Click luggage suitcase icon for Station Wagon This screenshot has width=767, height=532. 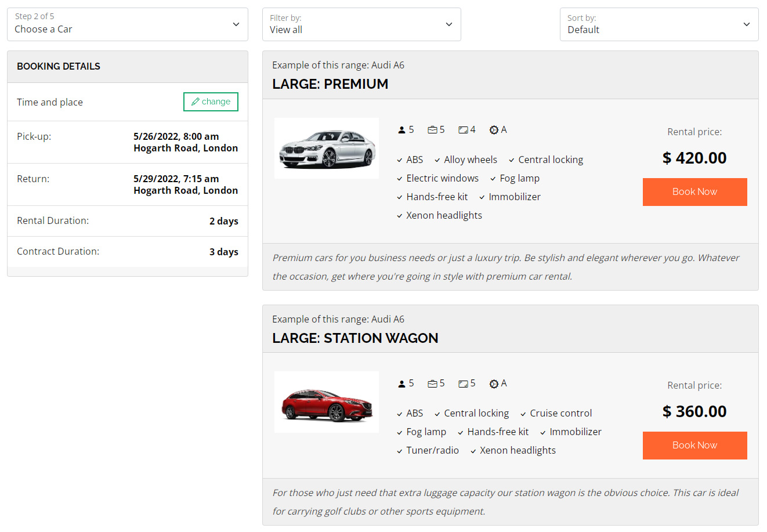tap(432, 383)
